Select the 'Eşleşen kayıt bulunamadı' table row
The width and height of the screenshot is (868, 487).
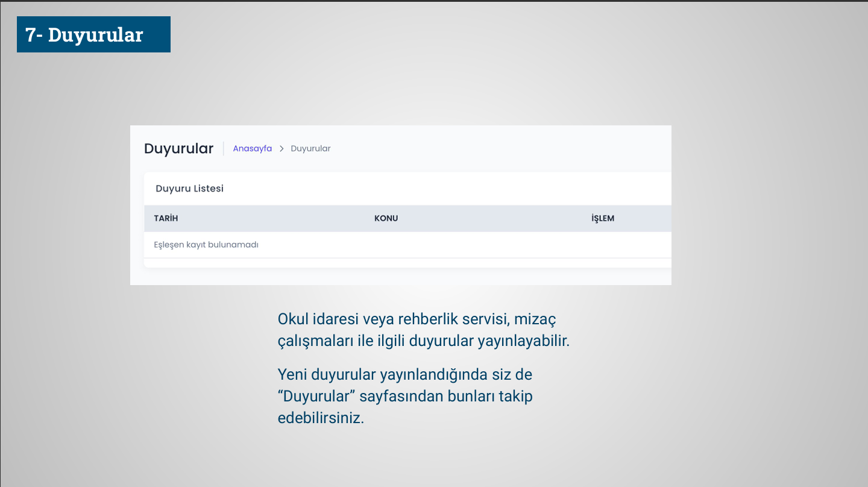pyautogui.click(x=407, y=245)
